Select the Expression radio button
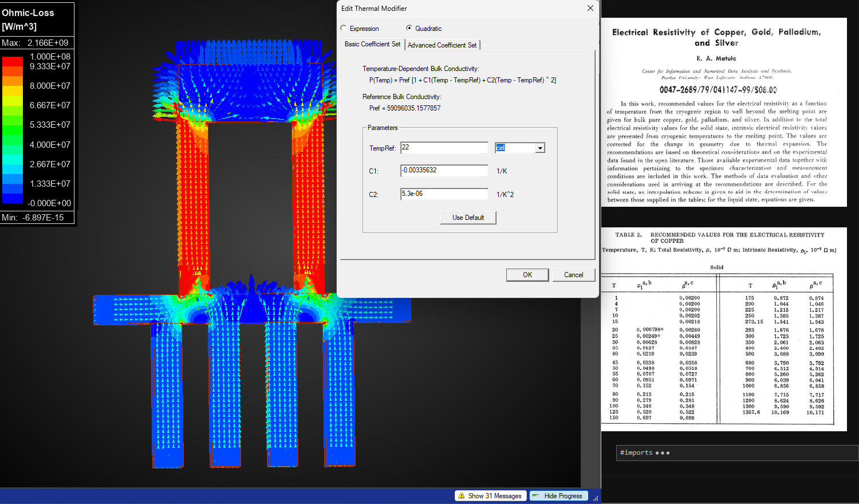Image resolution: width=859 pixels, height=504 pixels. (344, 28)
